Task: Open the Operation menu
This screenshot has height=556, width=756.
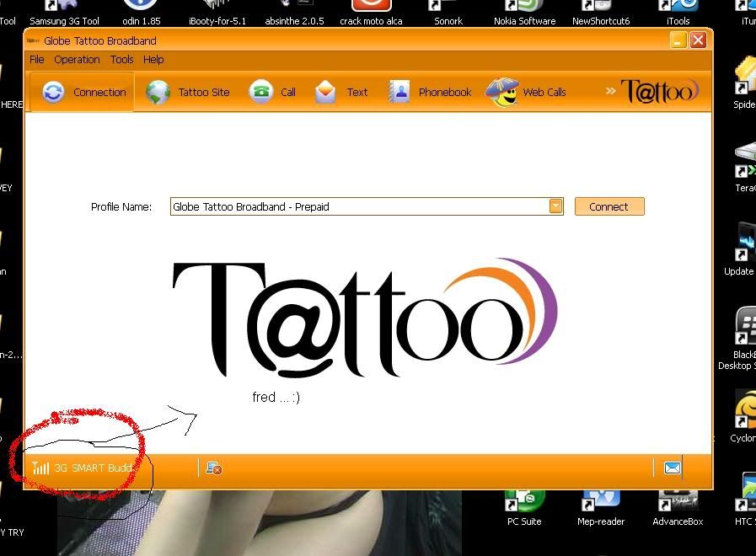Action: 77,60
